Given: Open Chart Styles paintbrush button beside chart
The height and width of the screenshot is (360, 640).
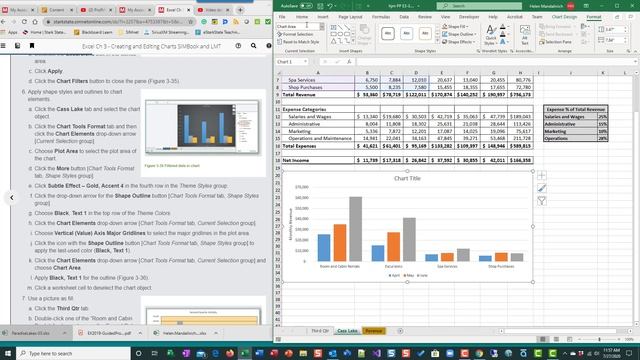Looking at the screenshot, I should pyautogui.click(x=542, y=188).
